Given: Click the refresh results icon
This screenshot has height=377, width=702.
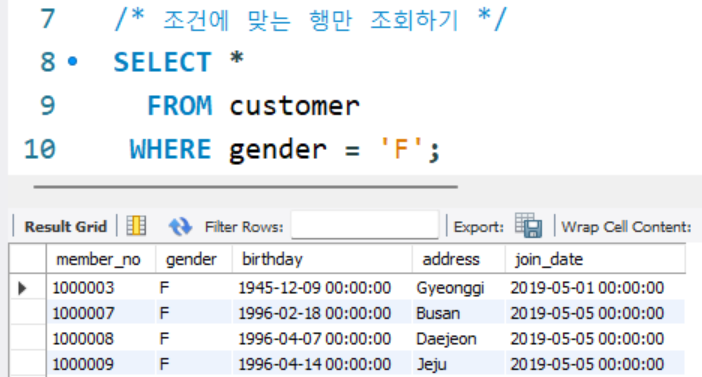Looking at the screenshot, I should coord(180,226).
